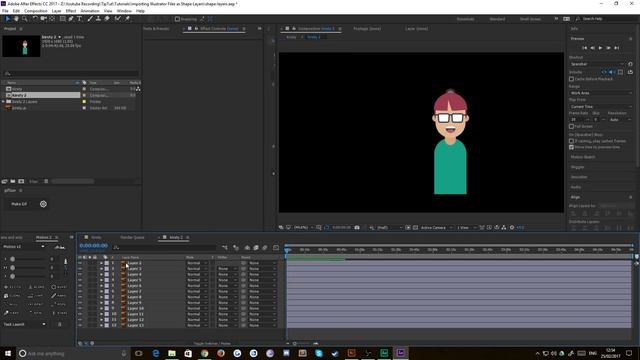
Task: Open the Animation menu
Action: 90,11
